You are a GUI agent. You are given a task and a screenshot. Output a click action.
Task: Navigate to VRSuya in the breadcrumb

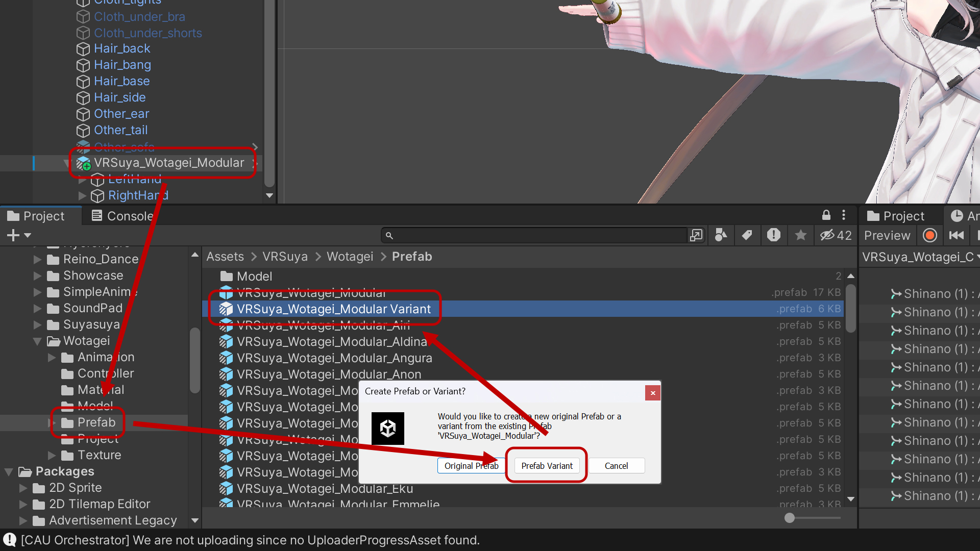(x=285, y=257)
